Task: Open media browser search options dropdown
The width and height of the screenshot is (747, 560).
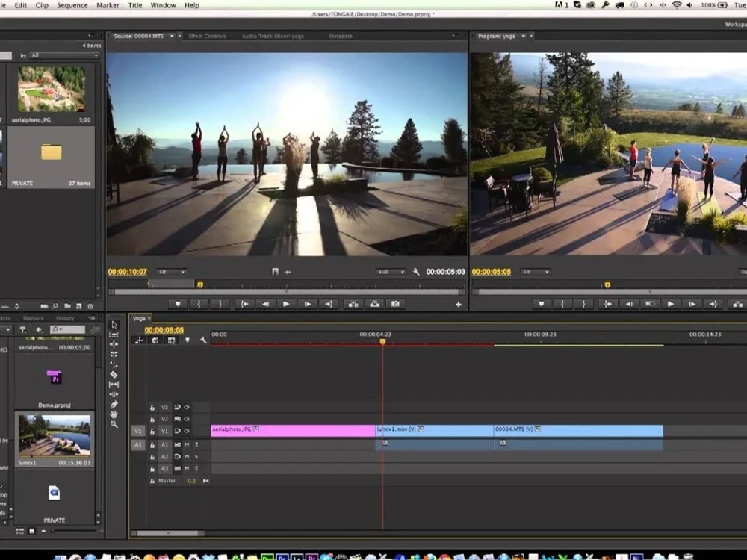Action: (x=57, y=329)
